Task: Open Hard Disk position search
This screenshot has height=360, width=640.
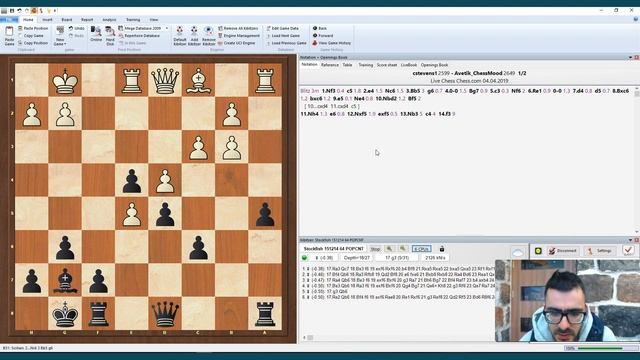Action: pyautogui.click(x=110, y=36)
